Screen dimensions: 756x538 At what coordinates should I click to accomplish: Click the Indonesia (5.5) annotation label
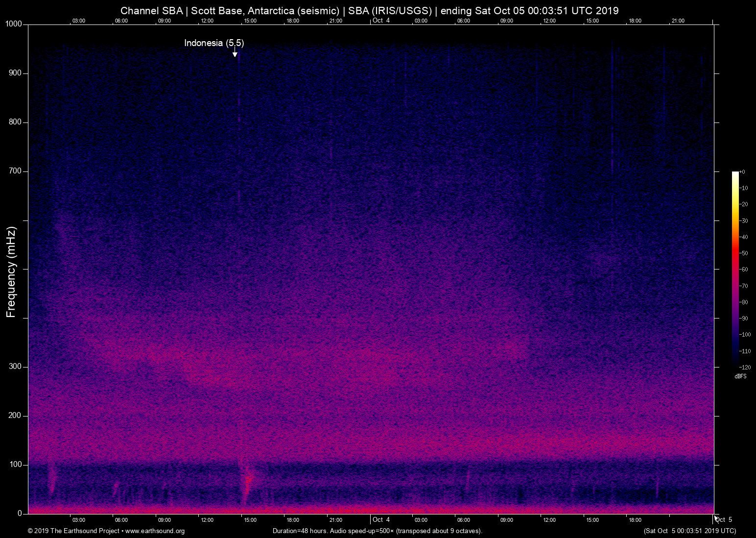pos(214,43)
